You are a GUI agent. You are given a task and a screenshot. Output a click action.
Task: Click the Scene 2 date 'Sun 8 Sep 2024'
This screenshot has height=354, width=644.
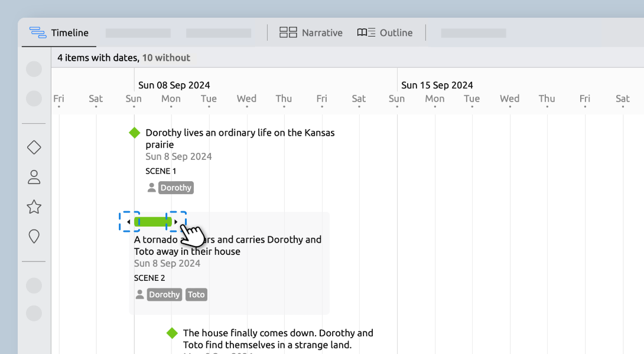[x=167, y=263]
